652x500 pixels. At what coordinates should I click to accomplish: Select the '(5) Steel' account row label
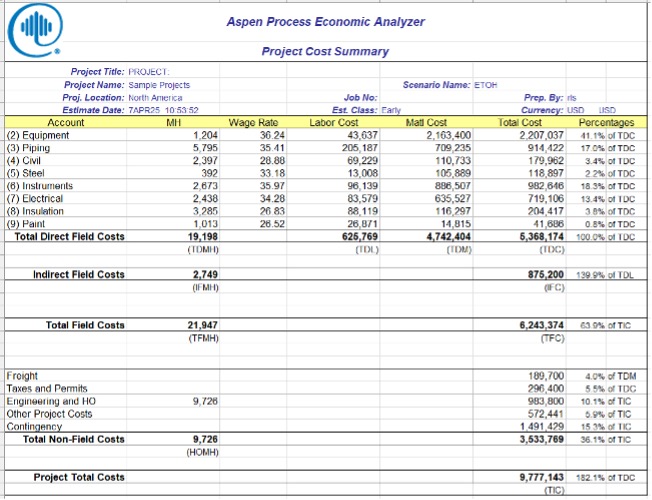(x=25, y=173)
